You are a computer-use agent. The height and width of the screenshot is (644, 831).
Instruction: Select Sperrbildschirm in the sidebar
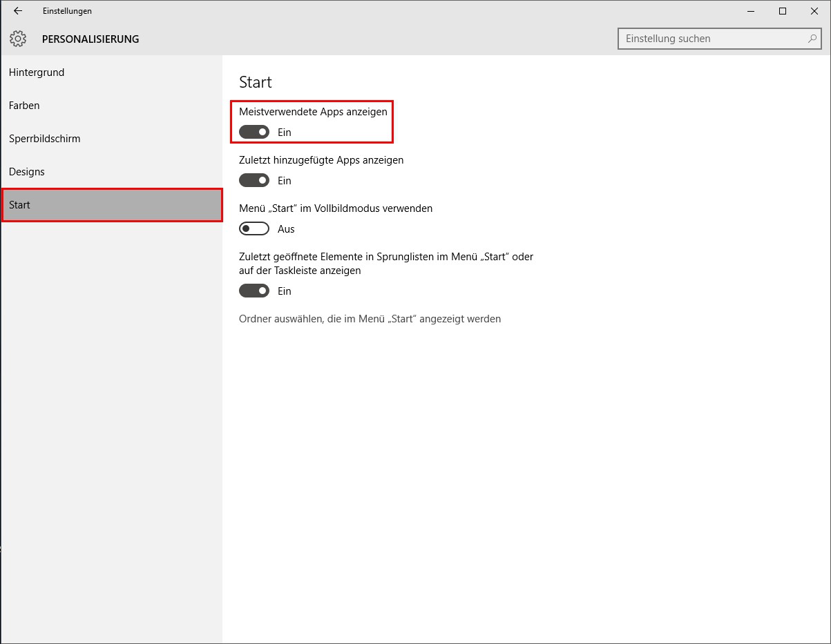44,139
